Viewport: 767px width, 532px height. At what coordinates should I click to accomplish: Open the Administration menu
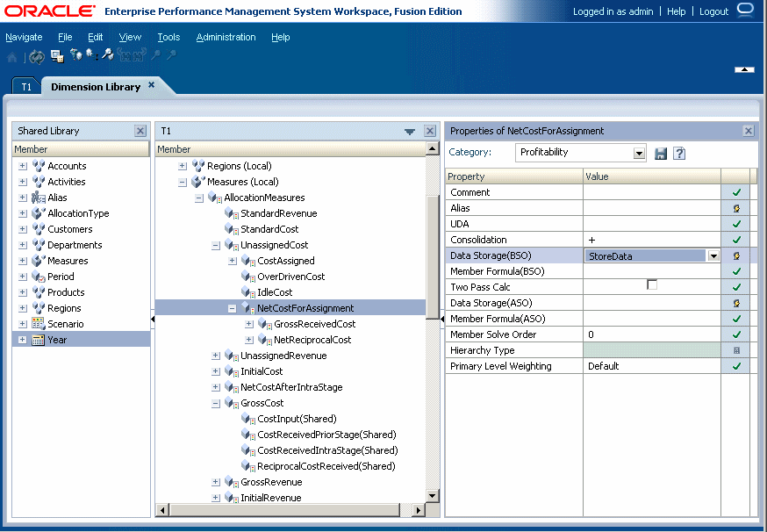coord(226,37)
